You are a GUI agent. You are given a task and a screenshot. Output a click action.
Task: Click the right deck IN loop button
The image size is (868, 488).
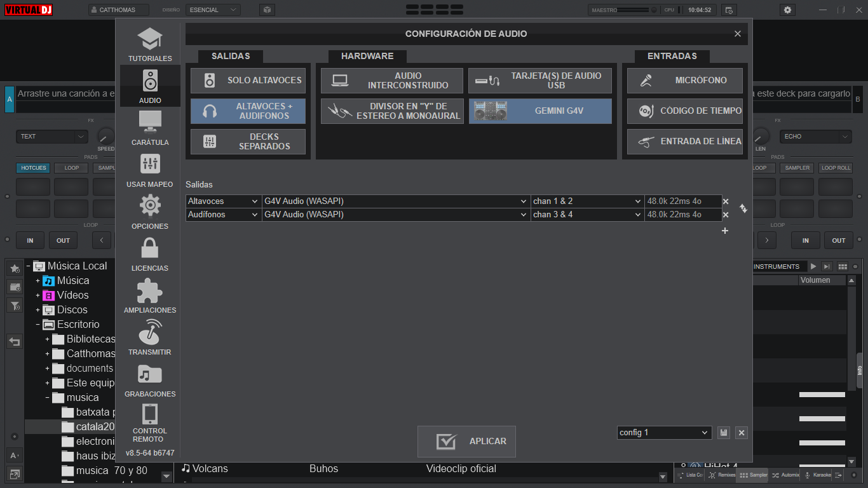point(806,240)
